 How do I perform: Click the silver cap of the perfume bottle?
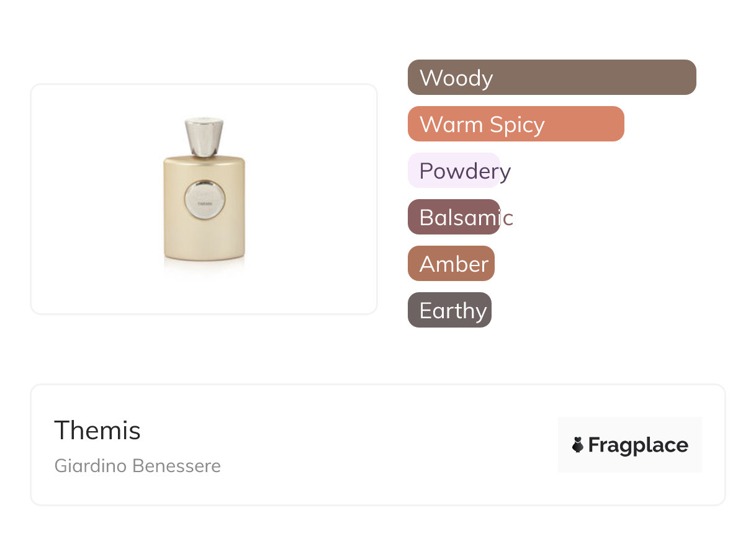(204, 136)
